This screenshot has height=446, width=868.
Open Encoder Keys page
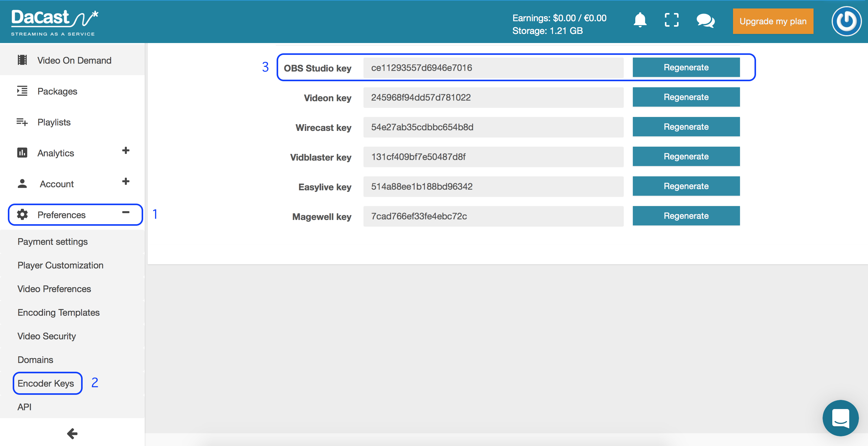pyautogui.click(x=46, y=383)
